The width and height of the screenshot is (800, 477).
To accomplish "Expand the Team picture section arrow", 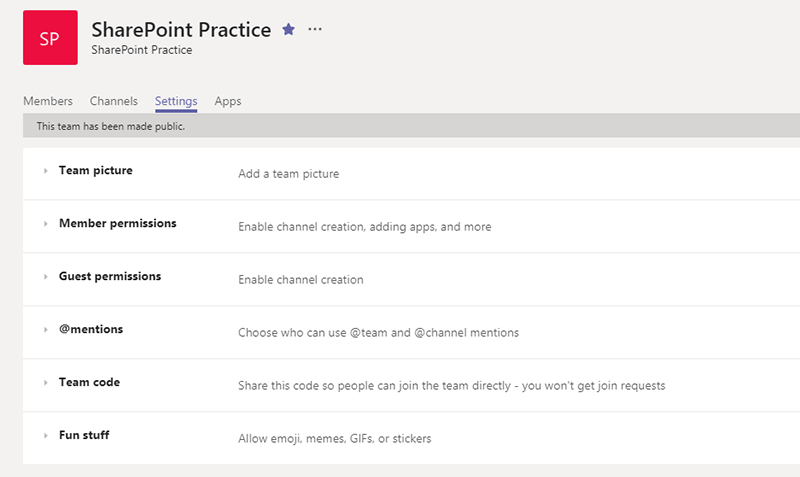I will (x=45, y=171).
